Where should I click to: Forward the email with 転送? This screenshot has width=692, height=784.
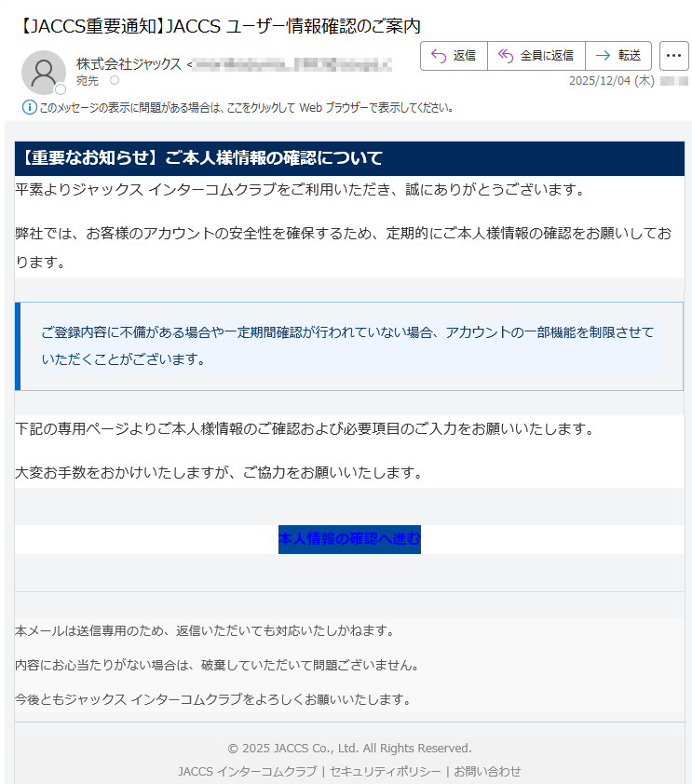[x=617, y=56]
